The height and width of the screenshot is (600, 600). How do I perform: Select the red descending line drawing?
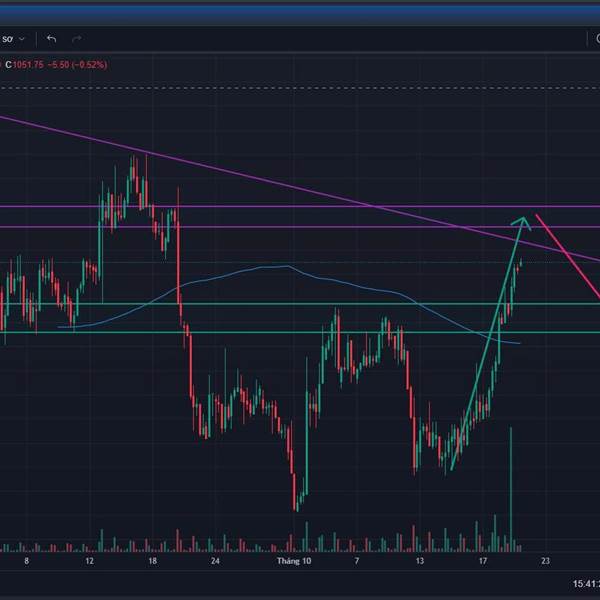[x=568, y=257]
